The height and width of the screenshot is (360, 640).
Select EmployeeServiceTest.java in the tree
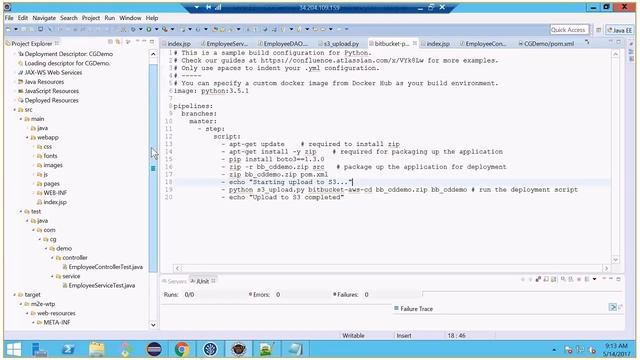click(x=98, y=286)
